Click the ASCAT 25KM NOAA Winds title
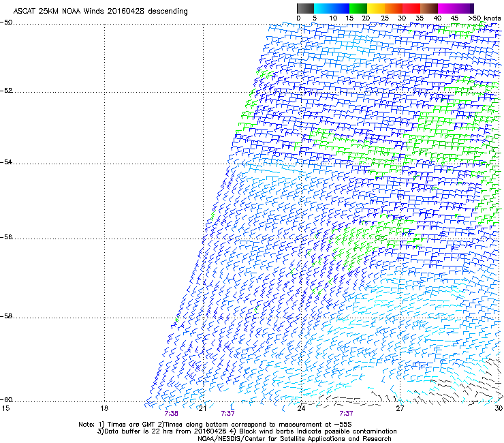 [100, 11]
